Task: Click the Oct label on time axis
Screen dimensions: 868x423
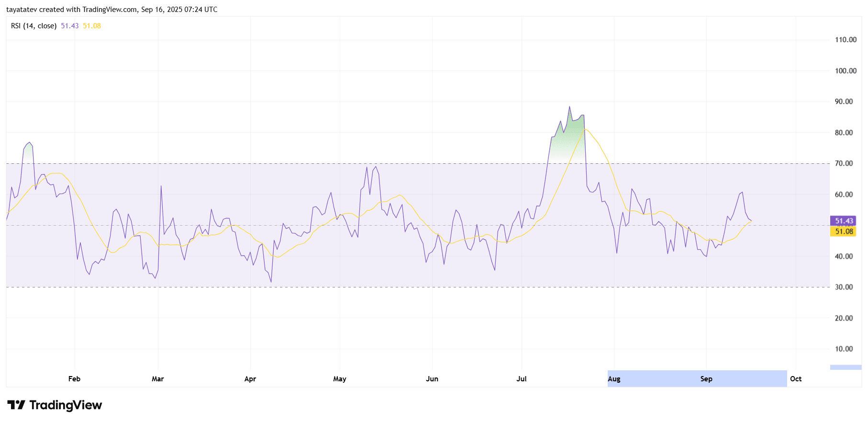Action: tap(796, 379)
